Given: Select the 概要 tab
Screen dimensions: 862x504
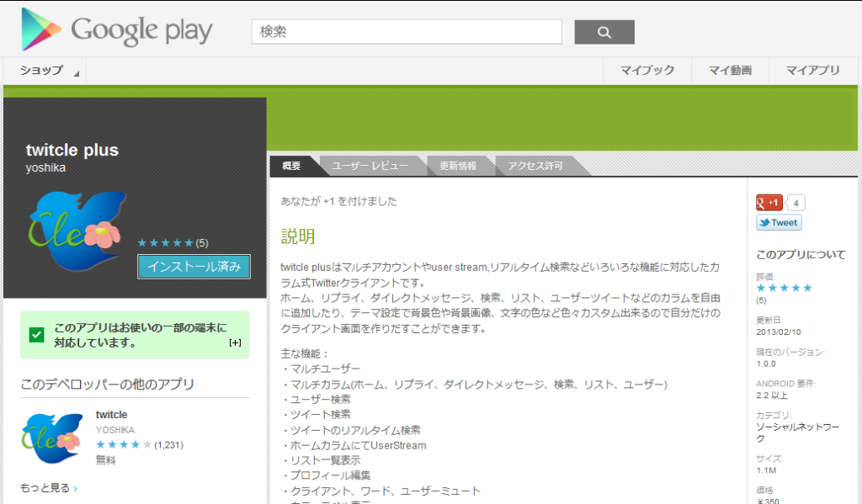Looking at the screenshot, I should pos(291,166).
